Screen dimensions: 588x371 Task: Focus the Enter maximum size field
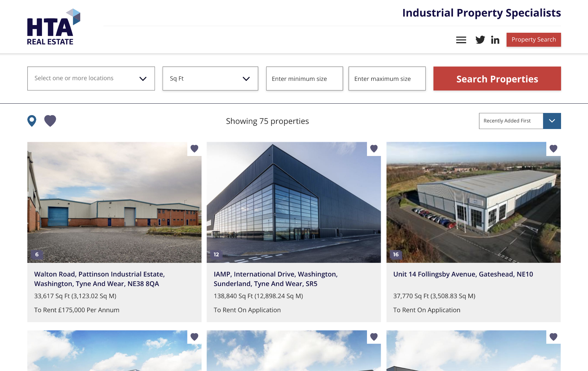(x=387, y=79)
